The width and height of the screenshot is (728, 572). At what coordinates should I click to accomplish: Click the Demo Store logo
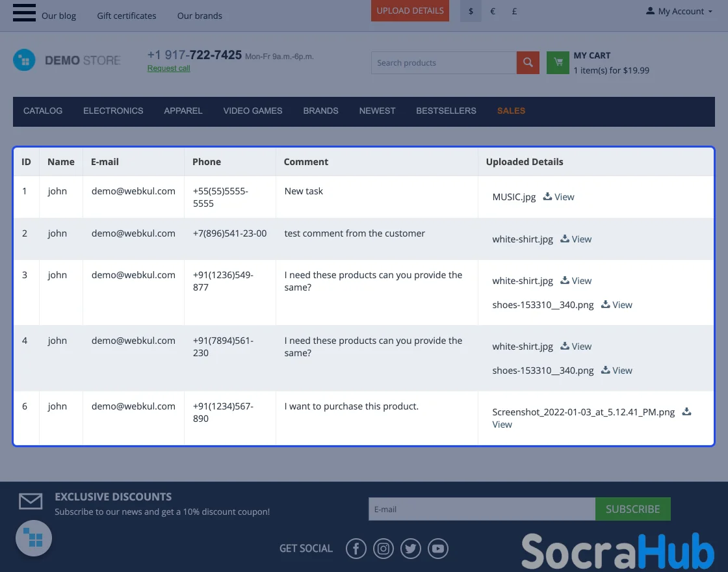pos(67,60)
